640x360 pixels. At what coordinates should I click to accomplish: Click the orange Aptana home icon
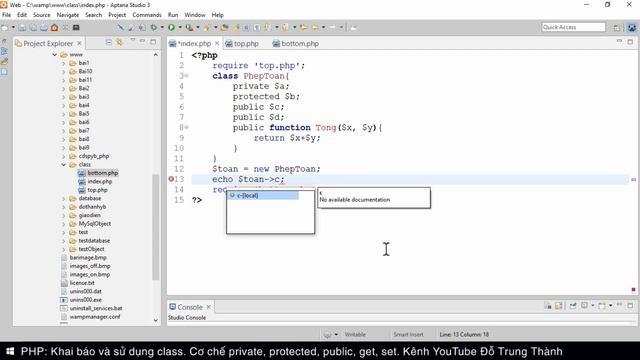point(54,27)
